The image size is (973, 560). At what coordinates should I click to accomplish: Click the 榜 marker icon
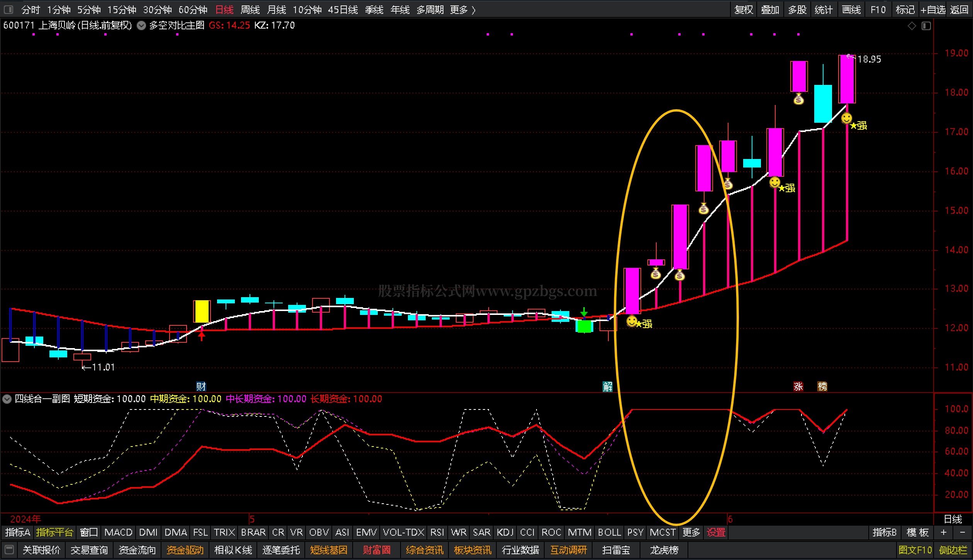point(822,386)
